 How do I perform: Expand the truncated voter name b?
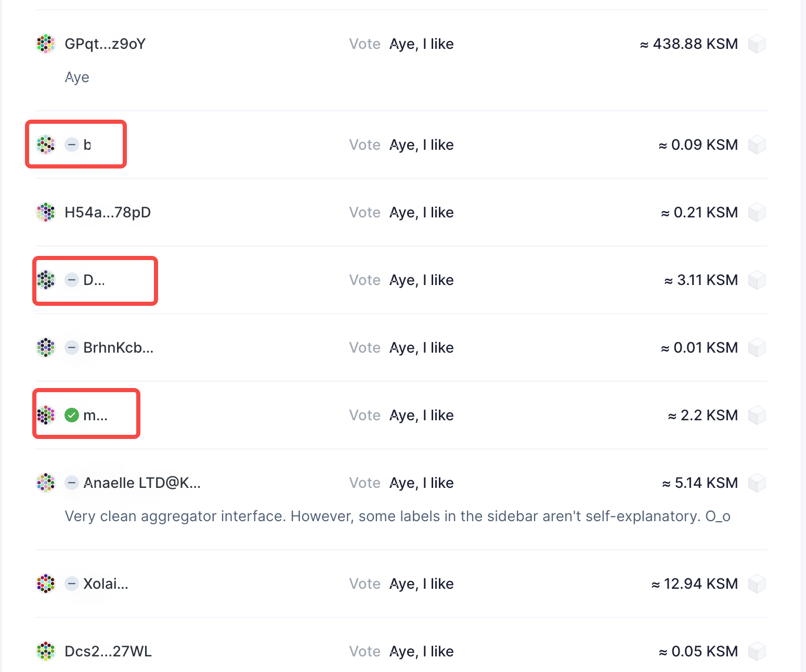pyautogui.click(x=88, y=145)
